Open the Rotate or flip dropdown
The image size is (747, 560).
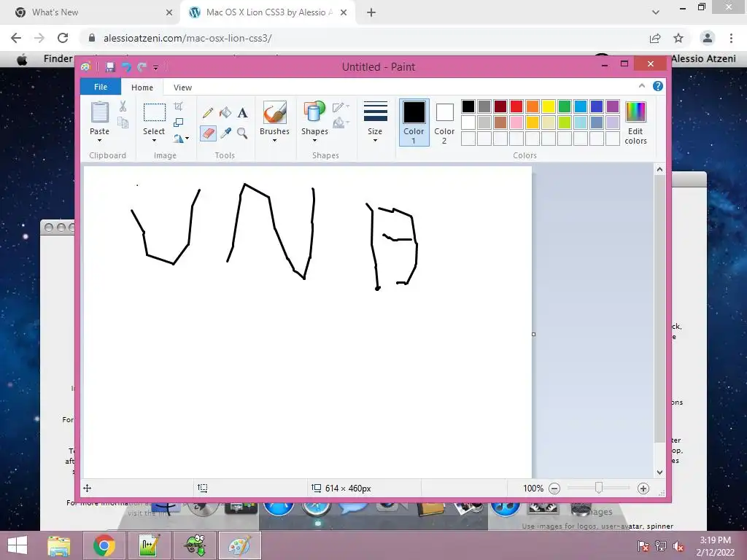pyautogui.click(x=181, y=139)
